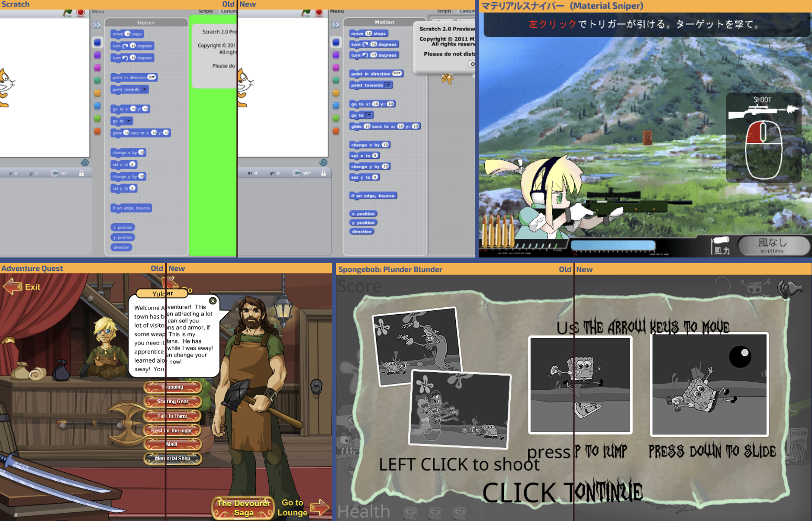Select the orange category swatch in old Scratch
Viewport: 812px width, 521px height.
(97, 93)
